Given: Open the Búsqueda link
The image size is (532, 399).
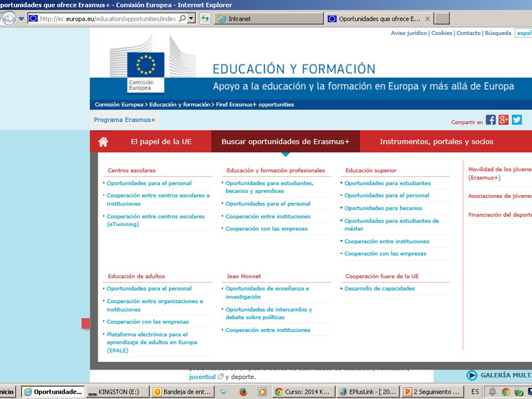Looking at the screenshot, I should tap(498, 33).
